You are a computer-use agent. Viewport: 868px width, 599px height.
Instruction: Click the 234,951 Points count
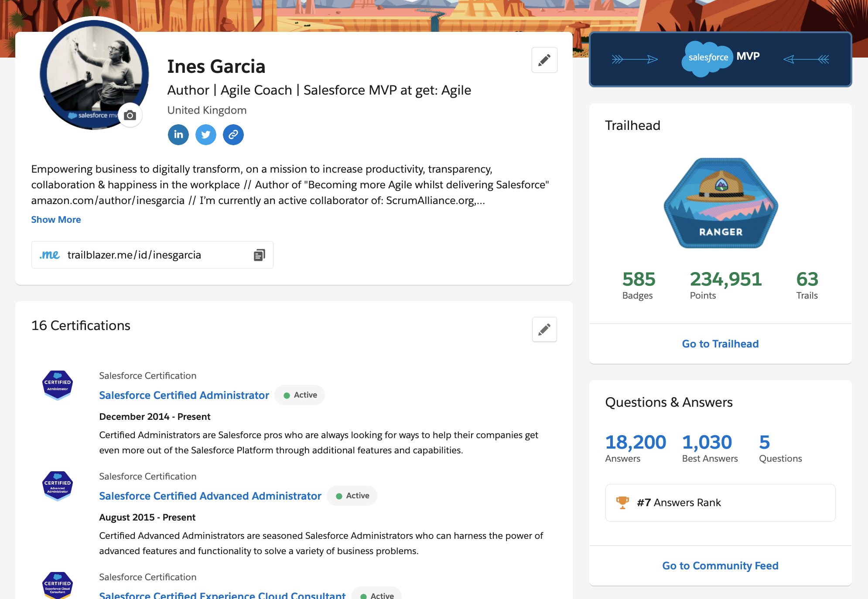(726, 285)
